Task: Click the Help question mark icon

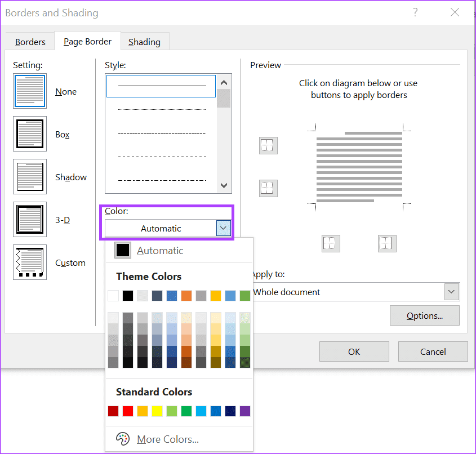Action: click(416, 12)
